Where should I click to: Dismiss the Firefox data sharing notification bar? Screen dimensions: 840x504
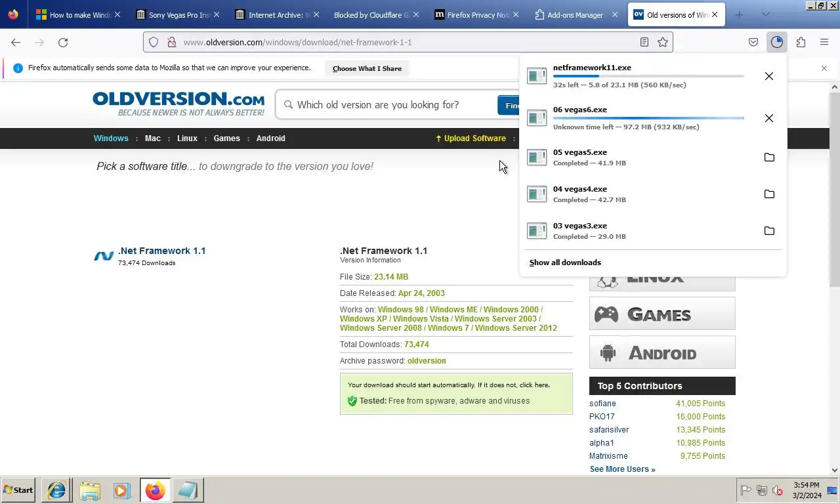[824, 68]
